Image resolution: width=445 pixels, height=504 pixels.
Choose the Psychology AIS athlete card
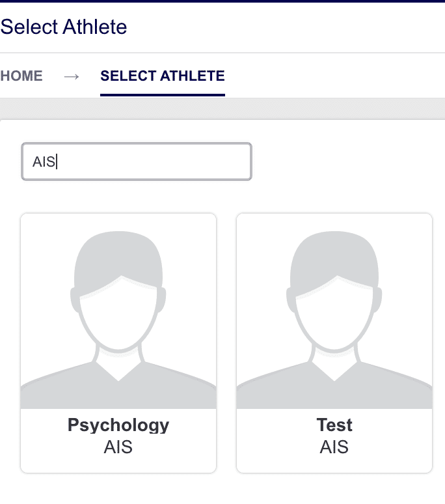coord(118,343)
